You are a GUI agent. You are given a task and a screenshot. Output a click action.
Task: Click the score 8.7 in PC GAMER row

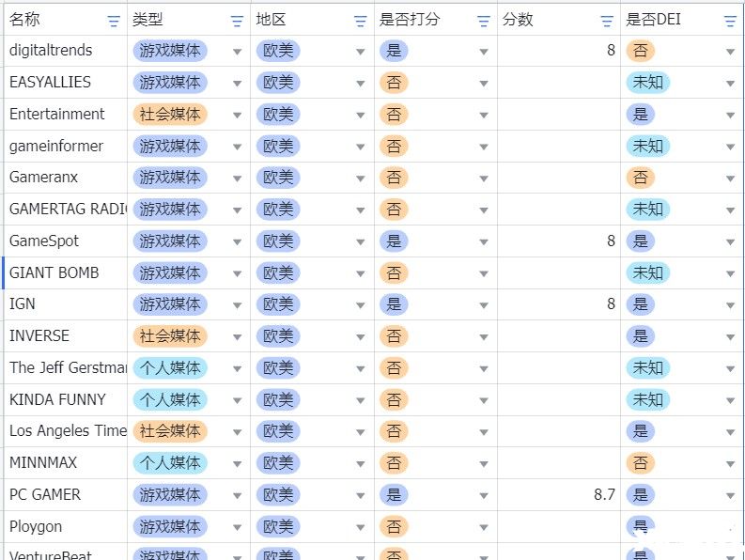(604, 495)
